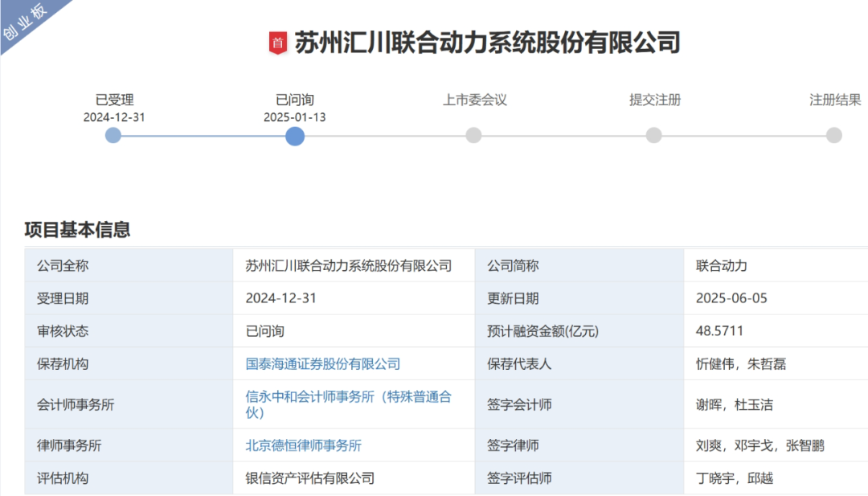The image size is (868, 496).
Task: Click the 丁晓宇，邱越 appraisers value
Action: tap(734, 478)
